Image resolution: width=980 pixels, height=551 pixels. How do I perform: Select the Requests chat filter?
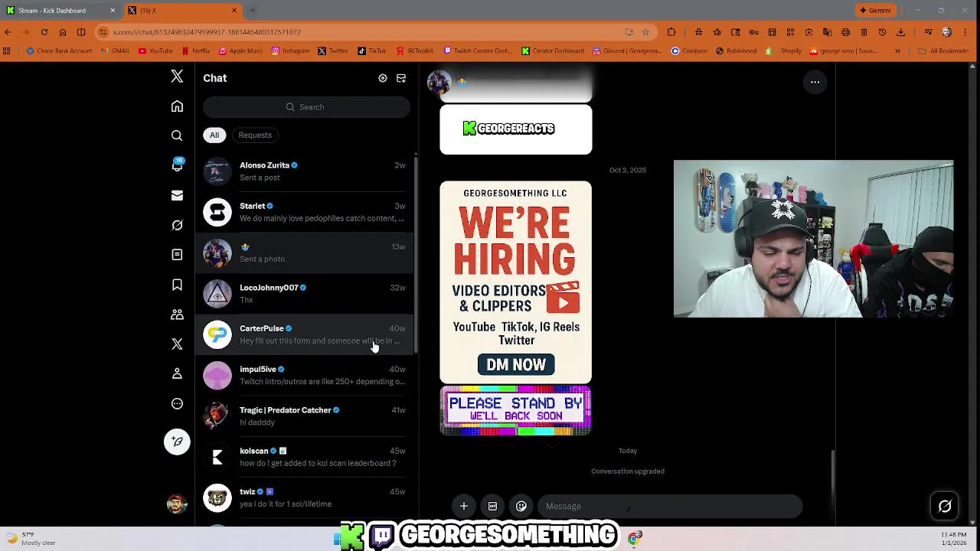click(255, 135)
